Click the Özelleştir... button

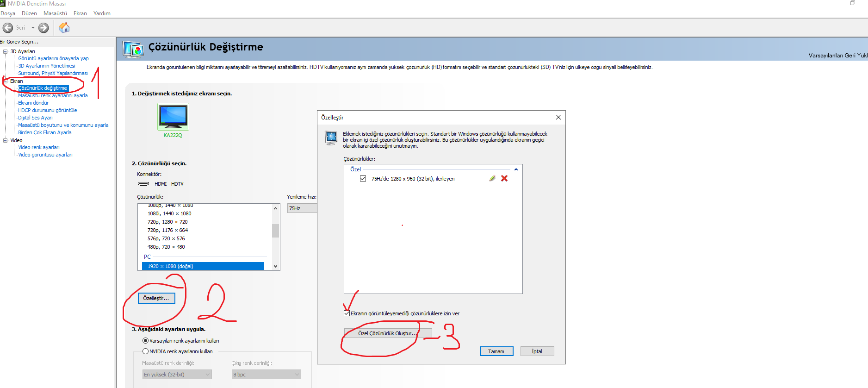pos(156,298)
